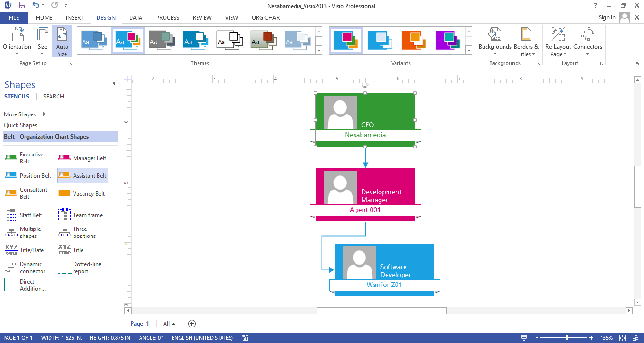644x343 pixels.
Task: Open the ORG CHART ribbon tab
Action: click(x=267, y=18)
